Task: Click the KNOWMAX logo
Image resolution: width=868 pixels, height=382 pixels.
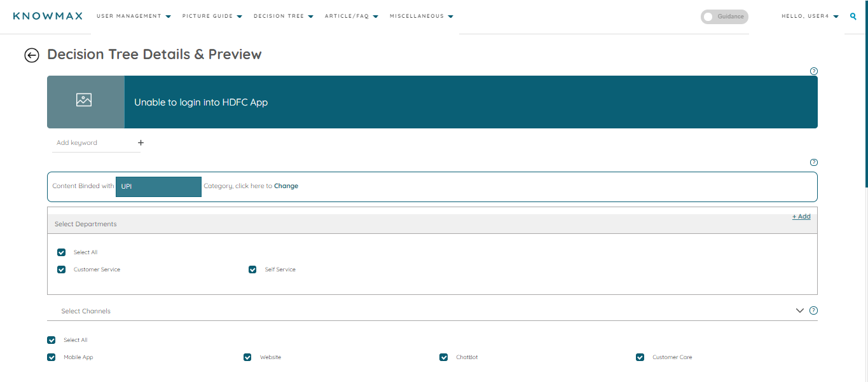Action: [48, 16]
